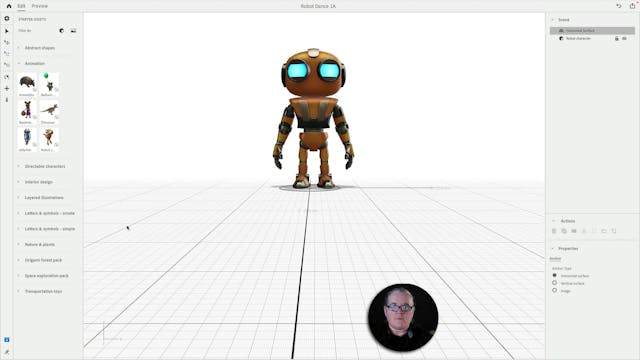Image resolution: width=640 pixels, height=360 pixels.
Task: Toggle visibility of Robot character layer
Action: tap(624, 38)
